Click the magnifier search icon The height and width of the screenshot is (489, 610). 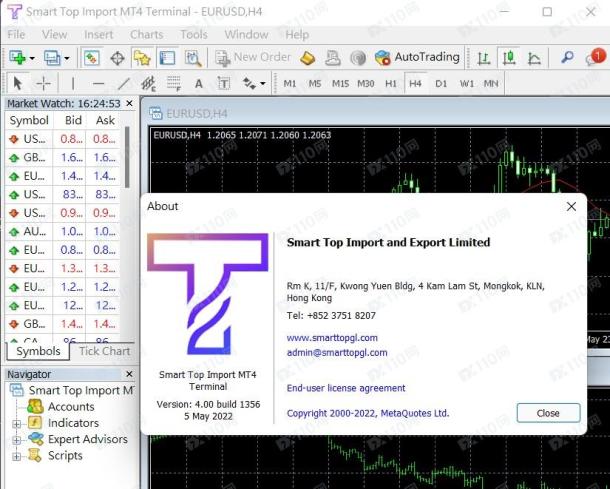tap(567, 58)
